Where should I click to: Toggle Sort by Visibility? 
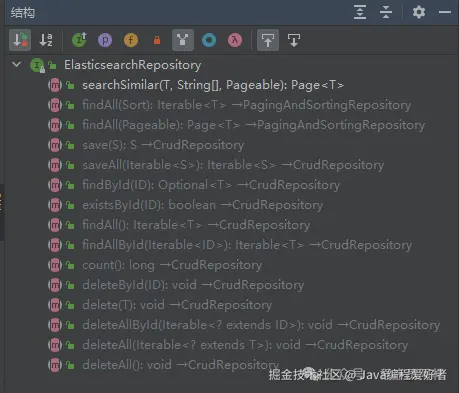click(x=20, y=40)
